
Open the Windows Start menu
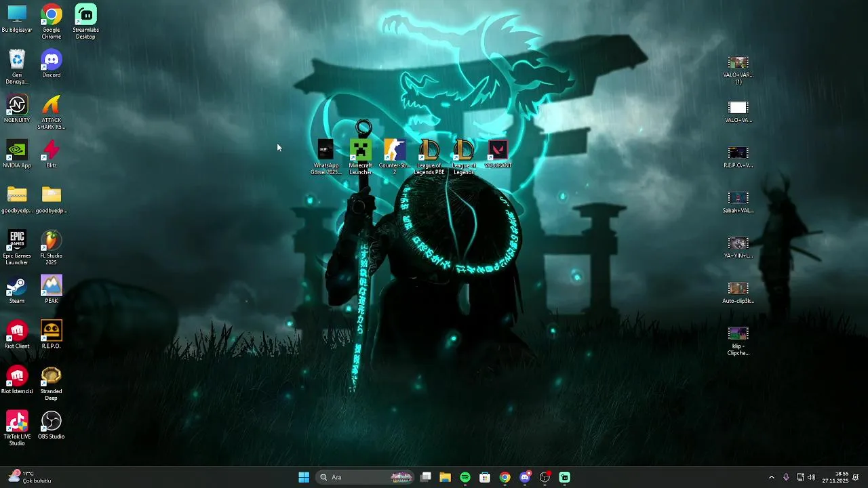(x=304, y=477)
